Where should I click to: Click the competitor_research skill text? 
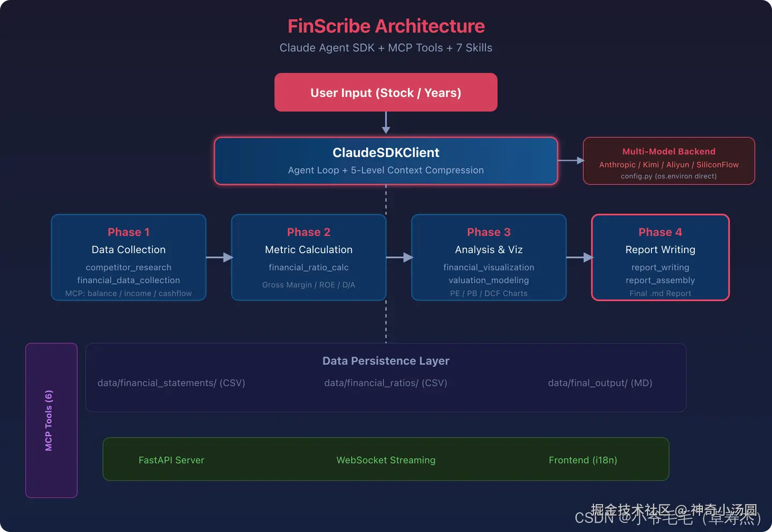pyautogui.click(x=129, y=267)
